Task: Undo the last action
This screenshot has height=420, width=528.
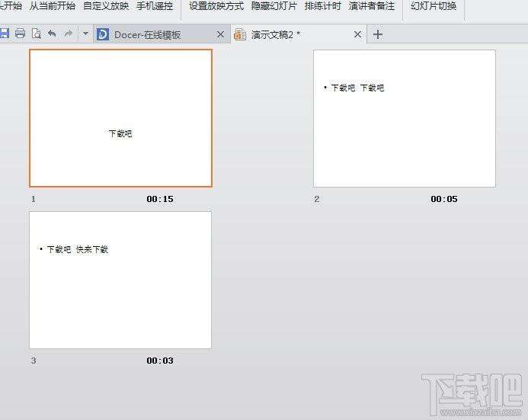Action: click(x=52, y=34)
